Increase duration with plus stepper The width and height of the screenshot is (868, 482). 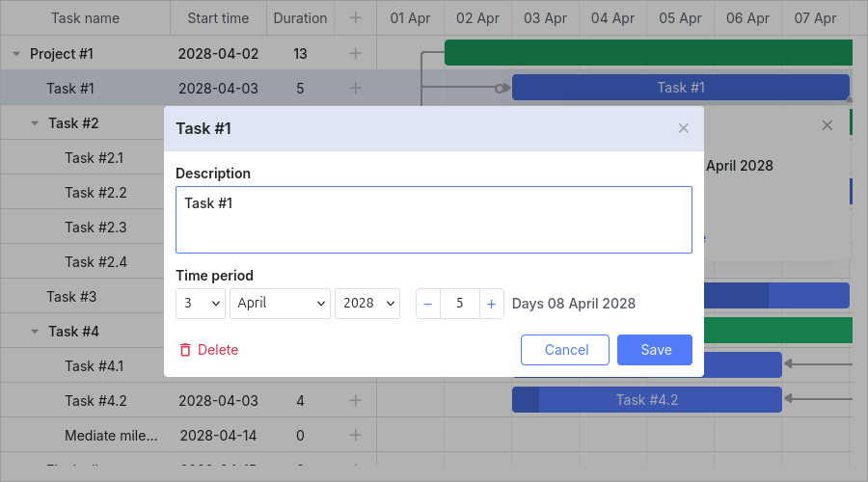(x=491, y=304)
